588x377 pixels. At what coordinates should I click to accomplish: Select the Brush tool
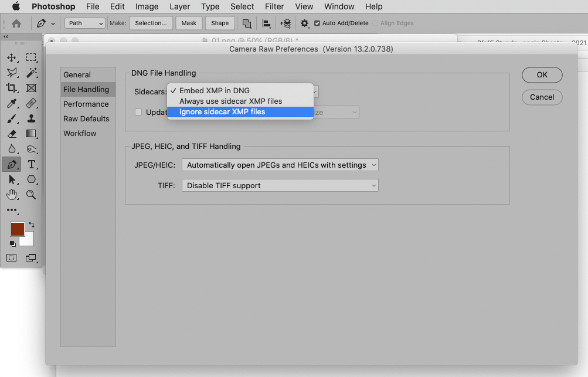[12, 118]
